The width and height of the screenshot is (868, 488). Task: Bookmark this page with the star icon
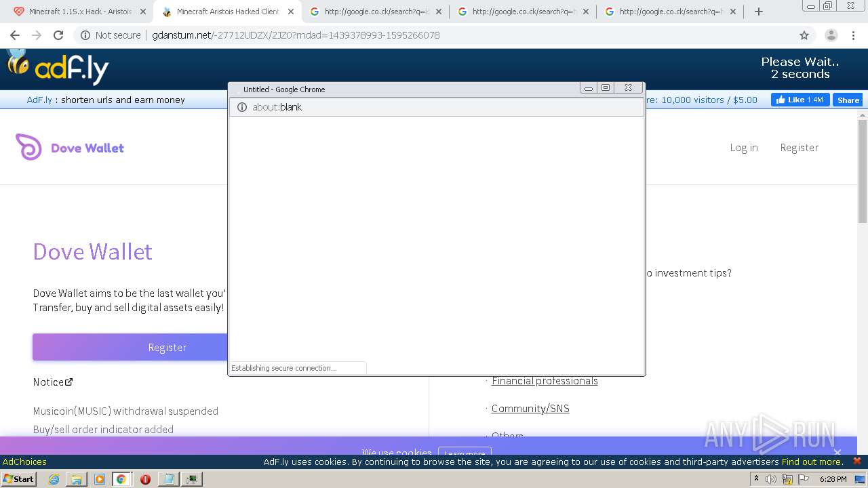pos(804,35)
